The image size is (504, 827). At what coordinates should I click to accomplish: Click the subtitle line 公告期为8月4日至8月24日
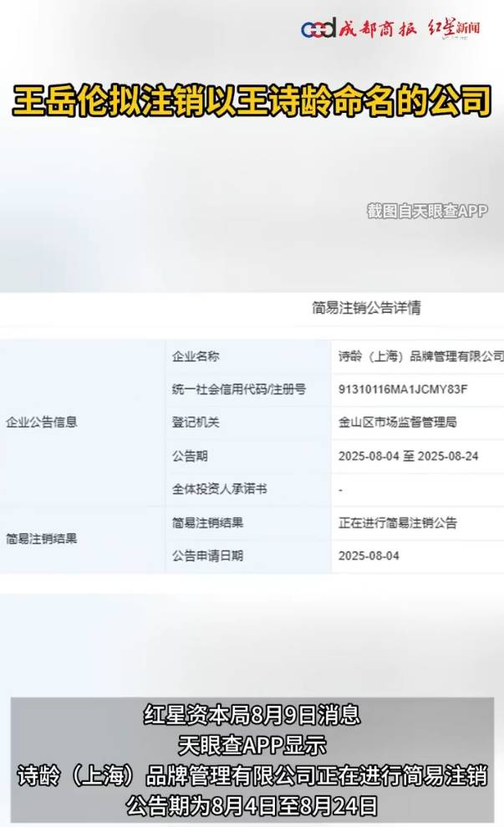252,805
